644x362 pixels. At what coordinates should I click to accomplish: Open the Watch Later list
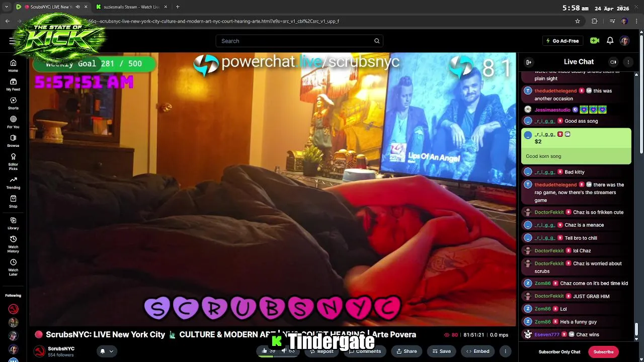[x=13, y=267]
